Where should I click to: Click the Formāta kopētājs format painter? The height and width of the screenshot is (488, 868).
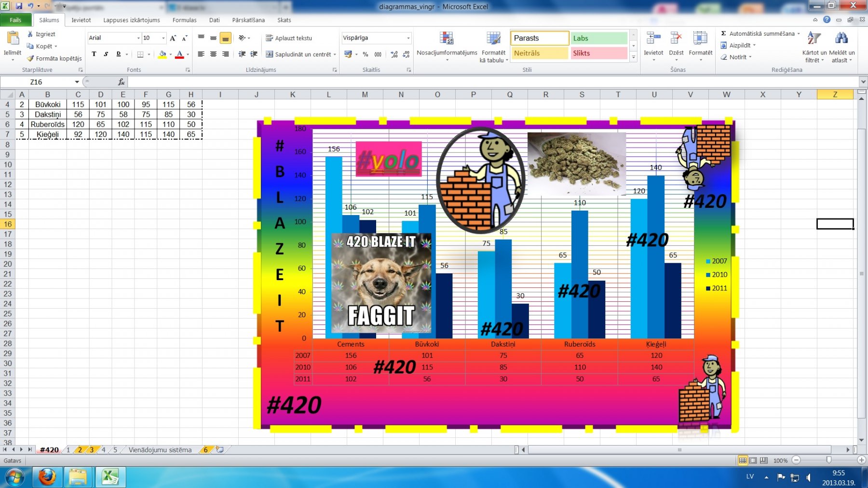click(x=54, y=58)
